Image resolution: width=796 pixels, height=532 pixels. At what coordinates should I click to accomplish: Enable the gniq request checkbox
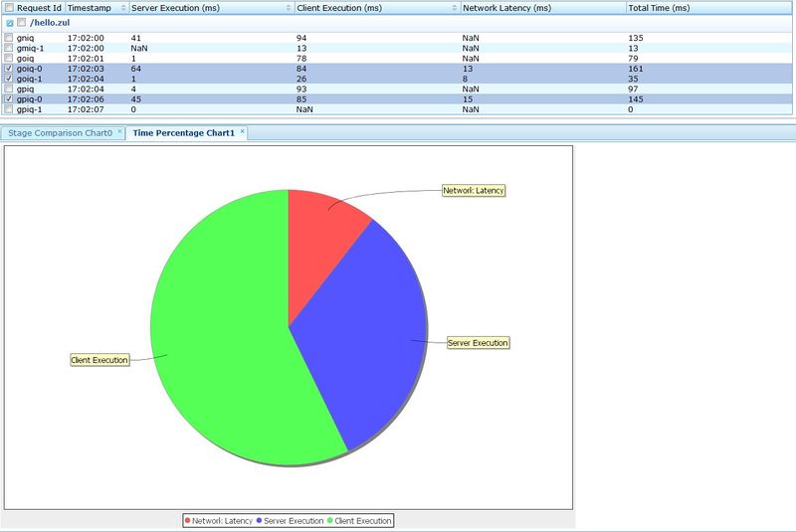click(9, 38)
